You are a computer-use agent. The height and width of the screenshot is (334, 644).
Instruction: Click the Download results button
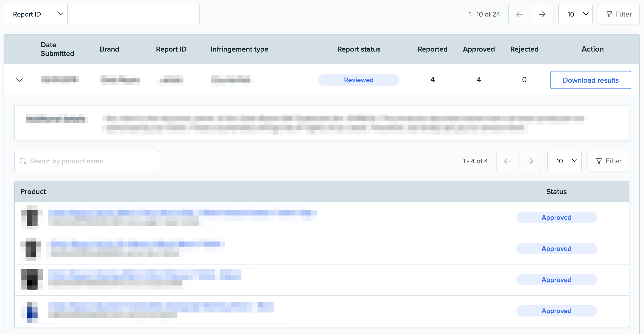590,80
